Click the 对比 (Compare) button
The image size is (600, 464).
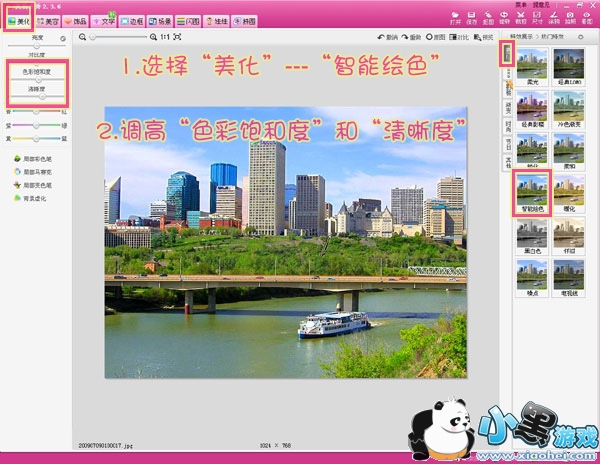pyautogui.click(x=459, y=37)
